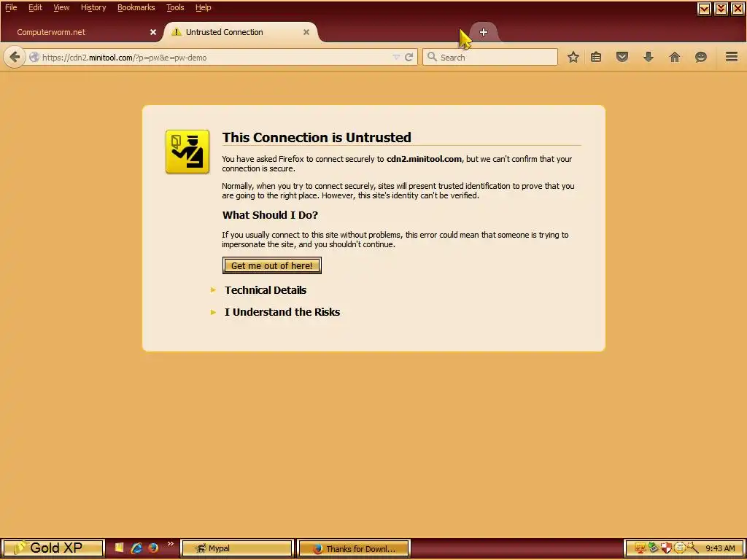Click the 'What Should I Do?' heading
Image resolution: width=747 pixels, height=560 pixels.
coord(270,215)
